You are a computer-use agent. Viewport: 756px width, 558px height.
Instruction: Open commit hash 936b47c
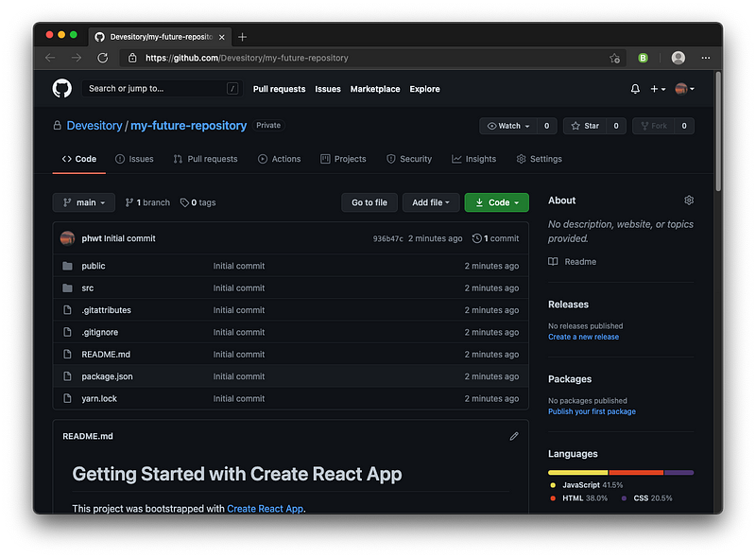pos(387,238)
